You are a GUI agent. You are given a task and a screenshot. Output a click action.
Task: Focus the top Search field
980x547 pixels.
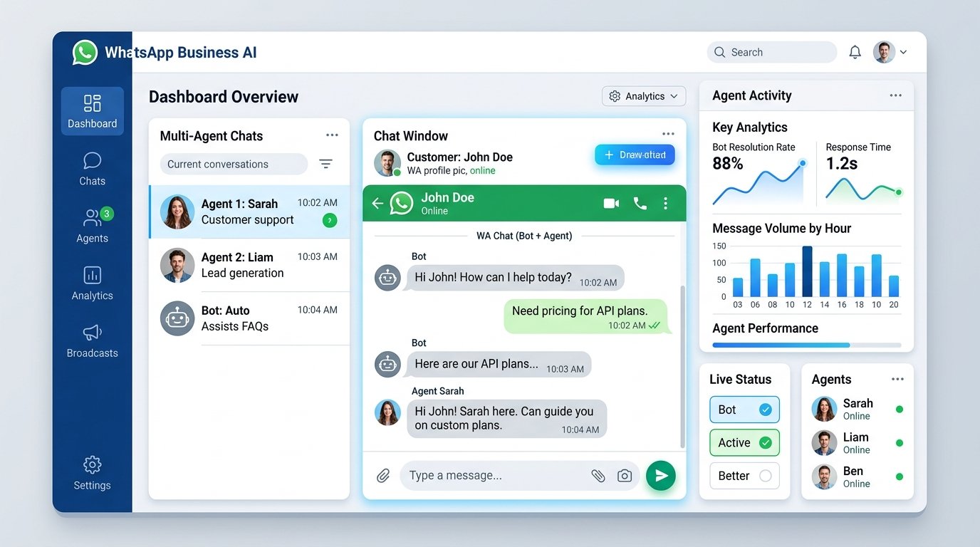772,52
